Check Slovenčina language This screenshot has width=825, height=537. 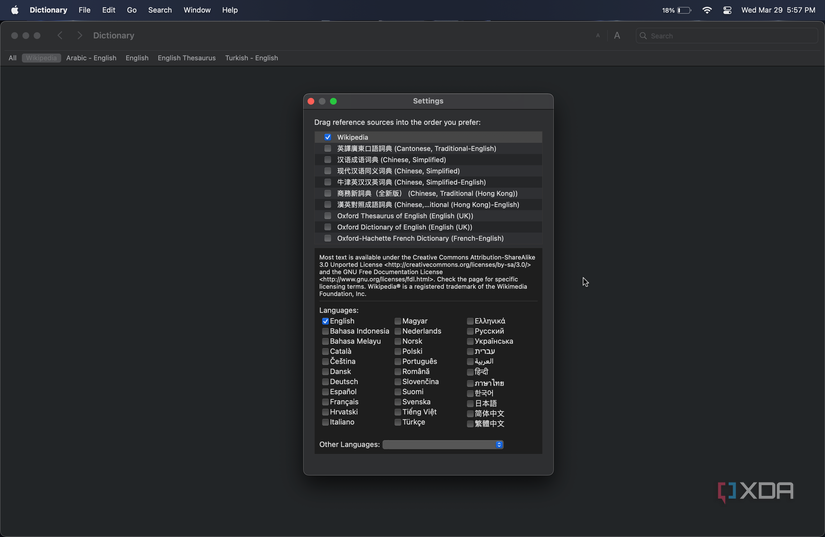[x=398, y=382]
